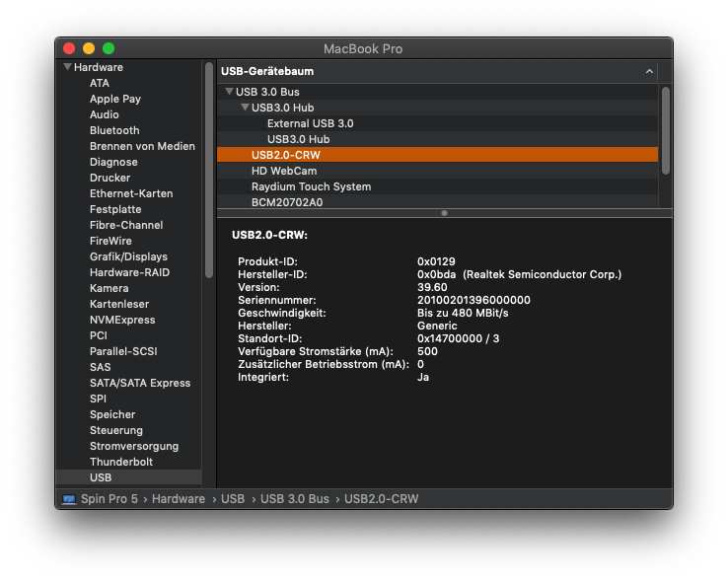Click the Version value 39.60
The height and width of the screenshot is (582, 728).
[x=432, y=287]
